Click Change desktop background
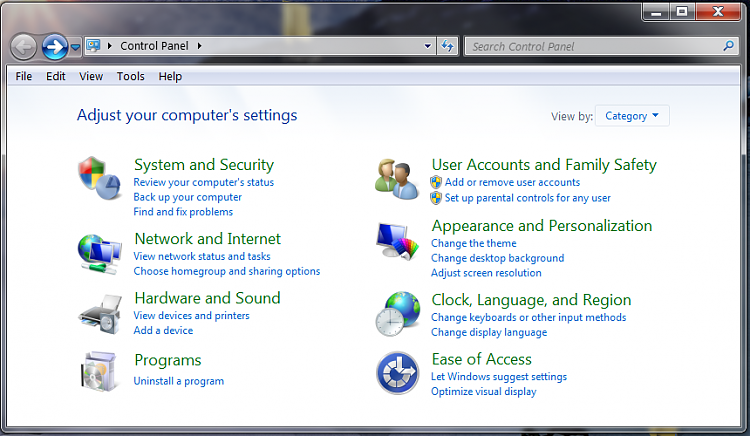The image size is (750, 436). tap(497, 258)
